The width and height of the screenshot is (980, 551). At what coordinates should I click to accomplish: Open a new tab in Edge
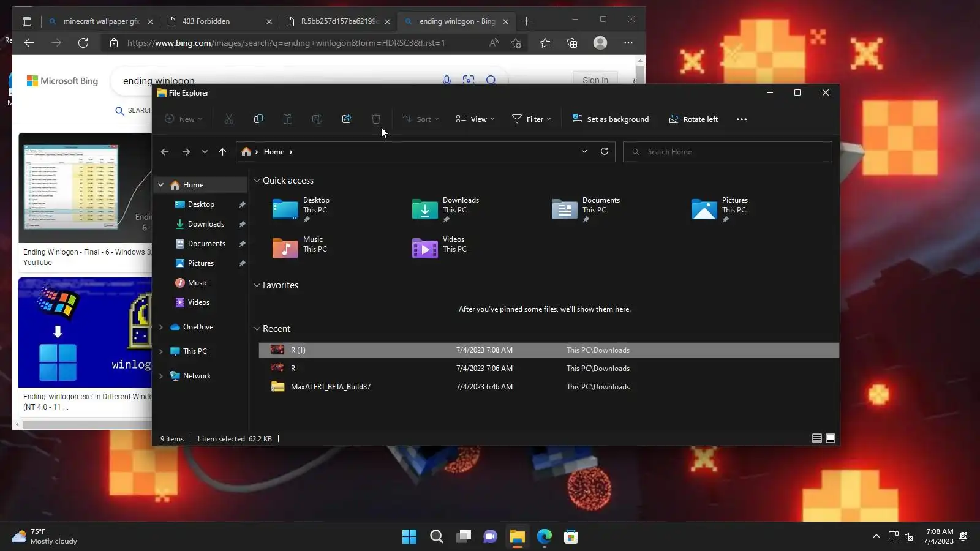coord(526,21)
